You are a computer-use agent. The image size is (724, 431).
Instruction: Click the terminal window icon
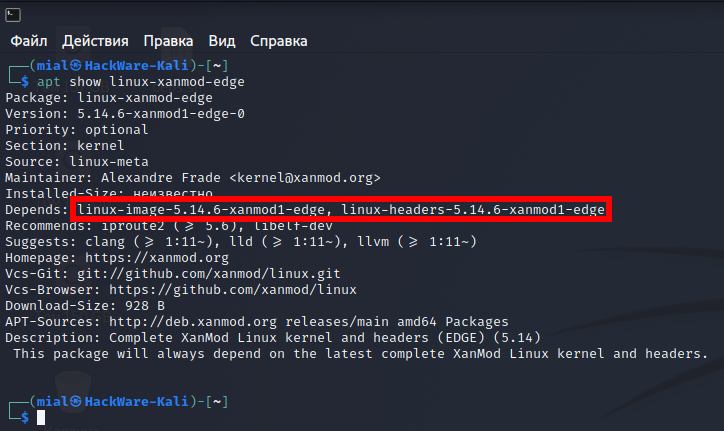point(13,15)
